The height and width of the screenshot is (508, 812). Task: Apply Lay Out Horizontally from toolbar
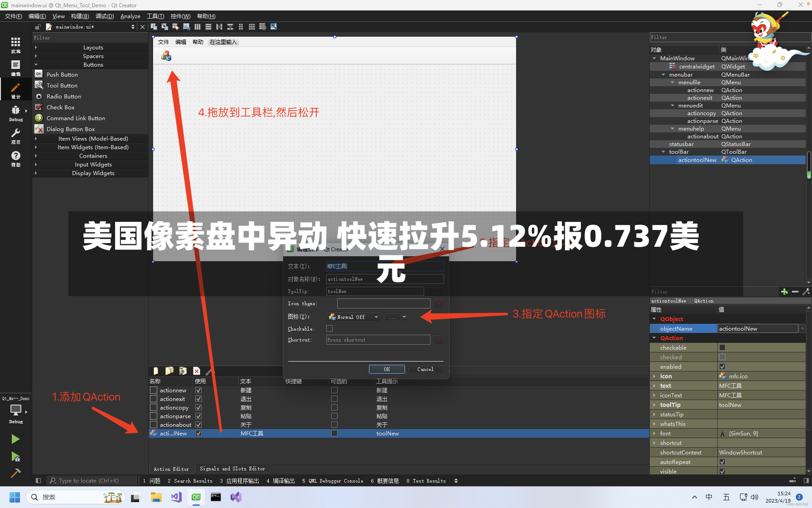[x=198, y=27]
